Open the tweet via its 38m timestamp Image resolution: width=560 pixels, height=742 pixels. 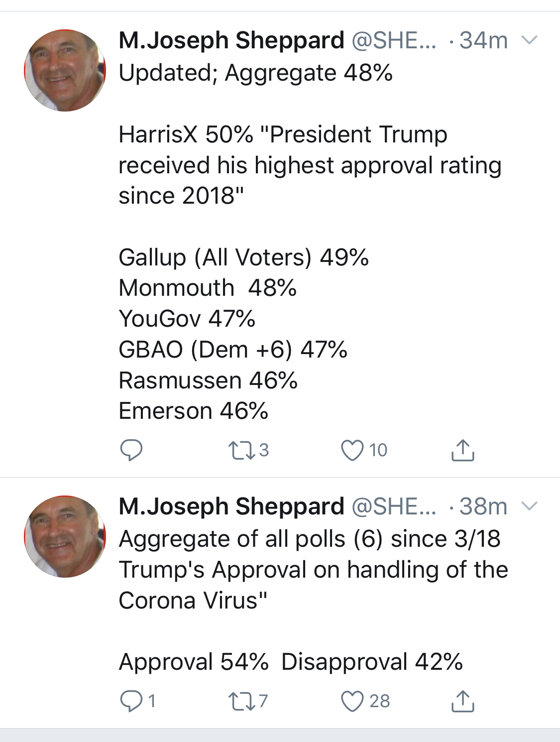click(x=483, y=506)
